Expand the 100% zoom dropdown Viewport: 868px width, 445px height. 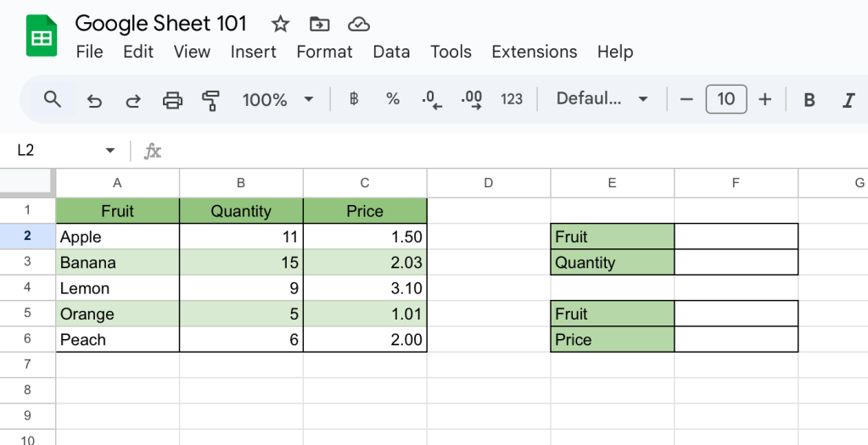[308, 99]
